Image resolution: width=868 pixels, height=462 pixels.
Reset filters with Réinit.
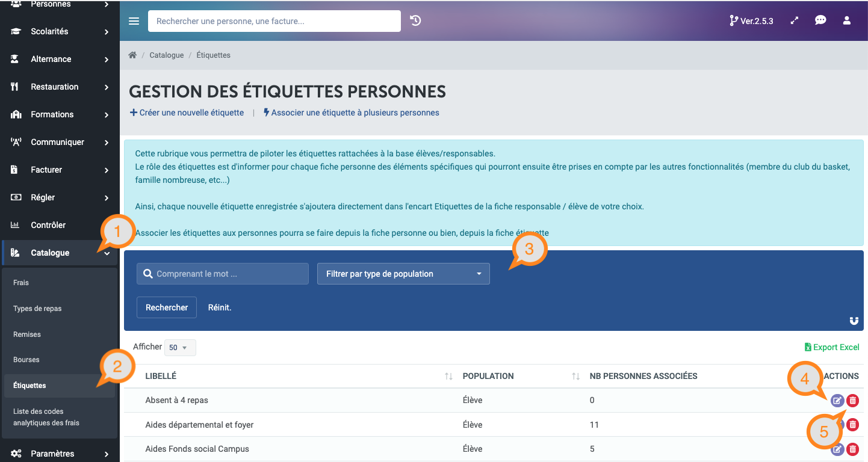point(220,307)
